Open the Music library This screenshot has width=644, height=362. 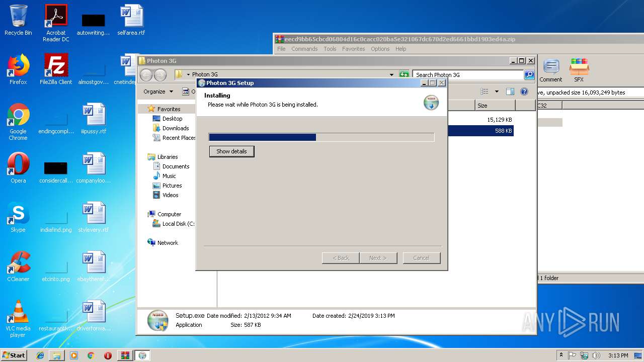(x=169, y=176)
